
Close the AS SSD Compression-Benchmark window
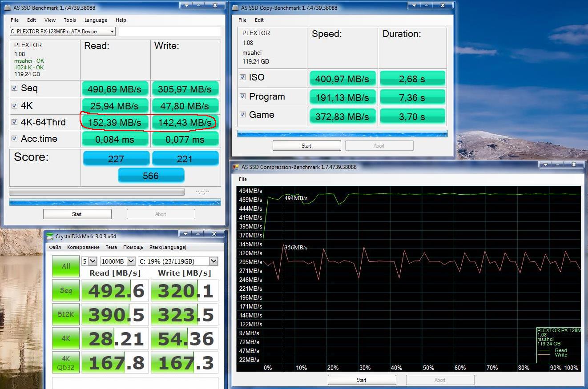tap(574, 164)
